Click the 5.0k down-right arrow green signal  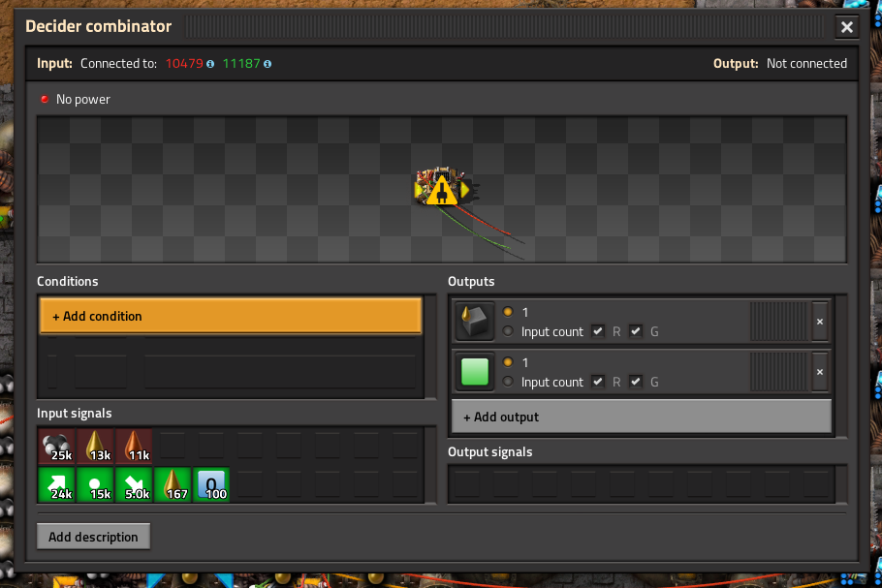135,484
